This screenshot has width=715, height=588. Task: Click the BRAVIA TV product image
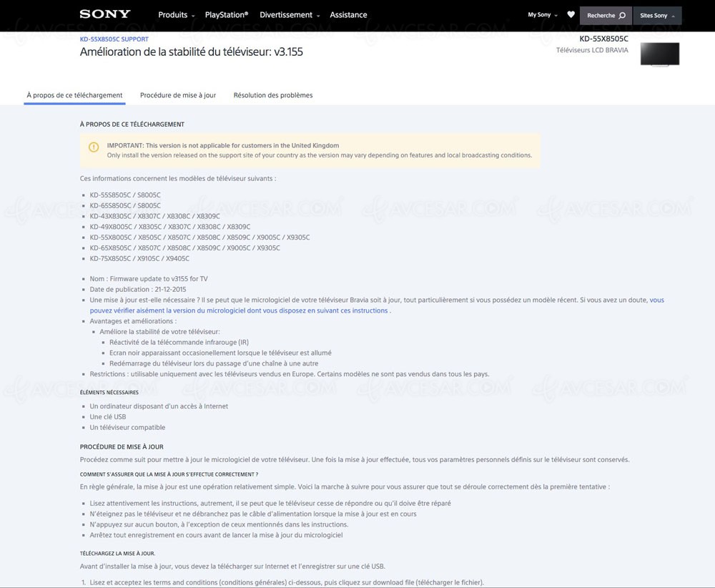pyautogui.click(x=659, y=54)
